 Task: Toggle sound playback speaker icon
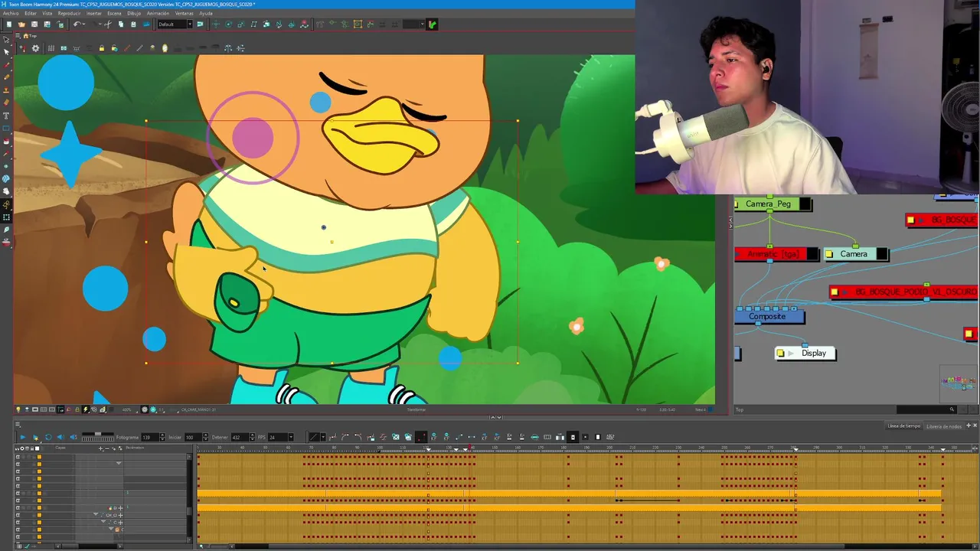[x=60, y=437]
